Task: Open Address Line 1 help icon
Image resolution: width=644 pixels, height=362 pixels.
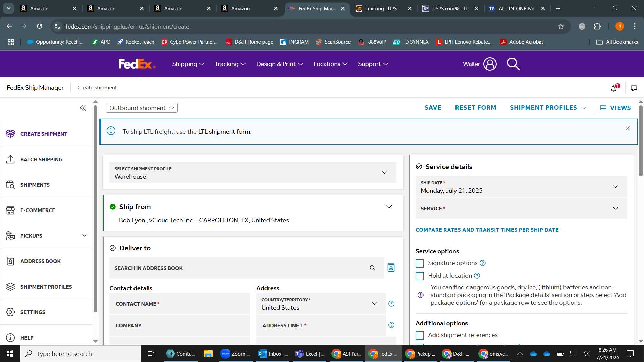Action: coord(391,325)
